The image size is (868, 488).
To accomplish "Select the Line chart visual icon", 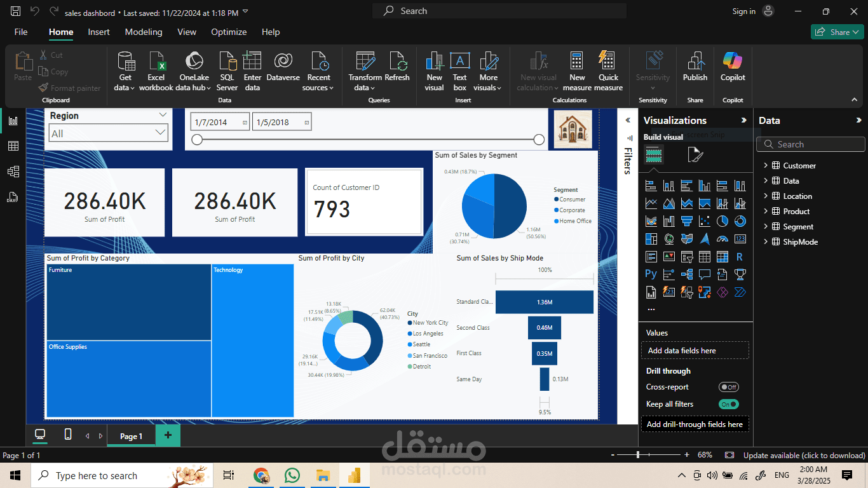I will [651, 203].
